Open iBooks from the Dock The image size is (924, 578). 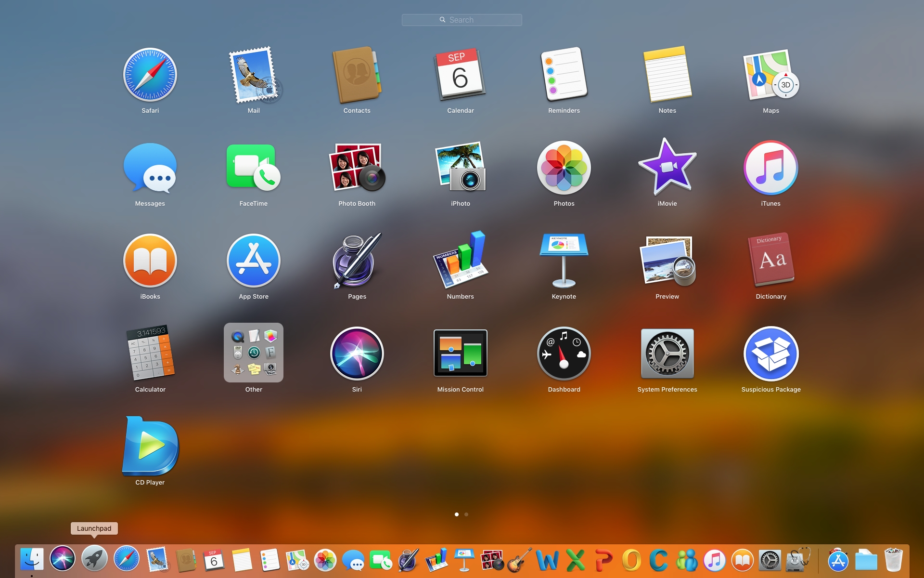coord(743,561)
